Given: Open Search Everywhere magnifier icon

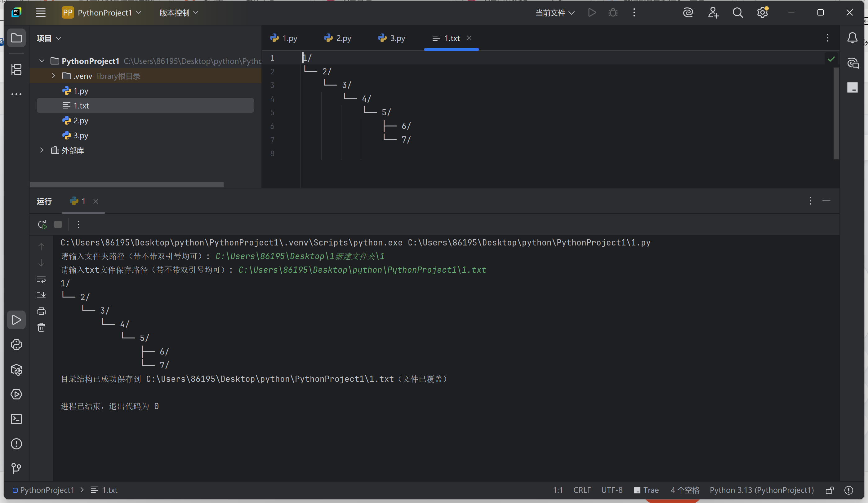Looking at the screenshot, I should pyautogui.click(x=737, y=13).
